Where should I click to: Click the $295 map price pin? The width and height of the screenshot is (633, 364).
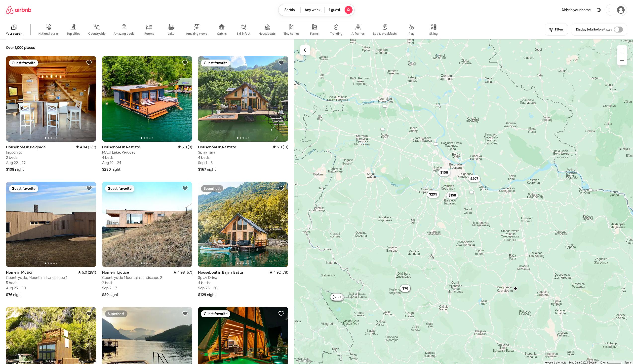coord(433,194)
